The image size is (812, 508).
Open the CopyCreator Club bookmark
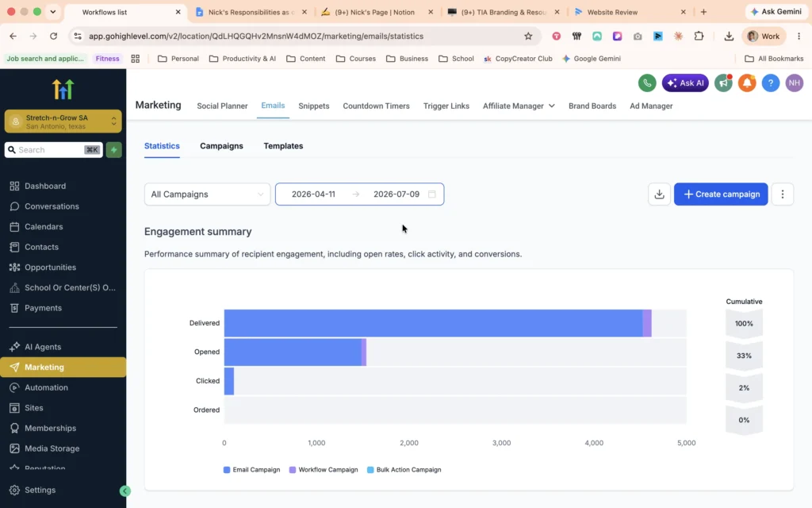pyautogui.click(x=518, y=59)
